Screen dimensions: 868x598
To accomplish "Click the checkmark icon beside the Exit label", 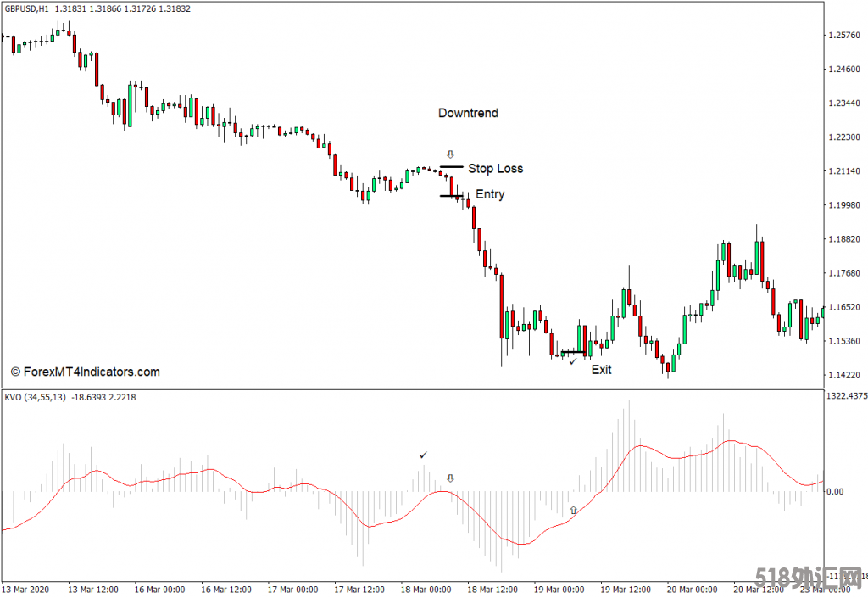I will [x=573, y=362].
